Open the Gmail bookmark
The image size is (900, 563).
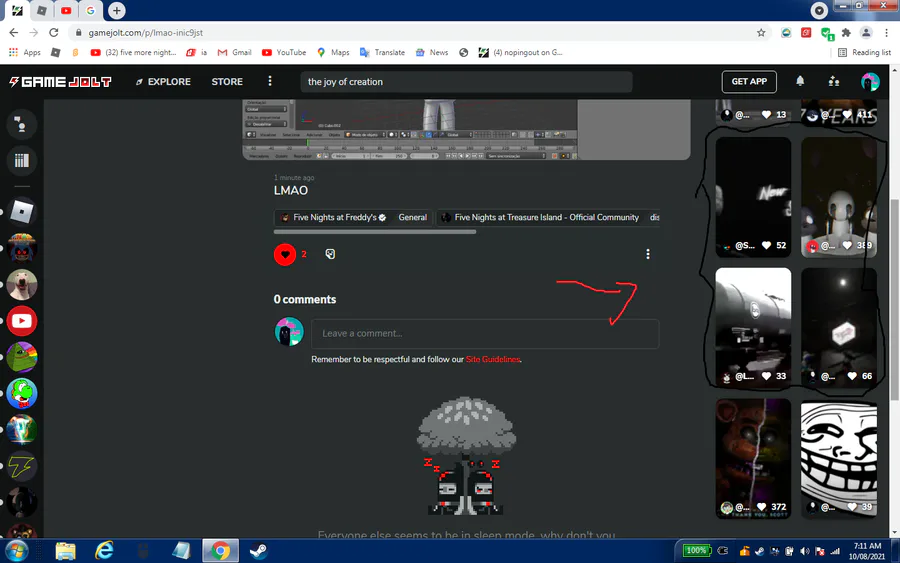click(x=234, y=52)
